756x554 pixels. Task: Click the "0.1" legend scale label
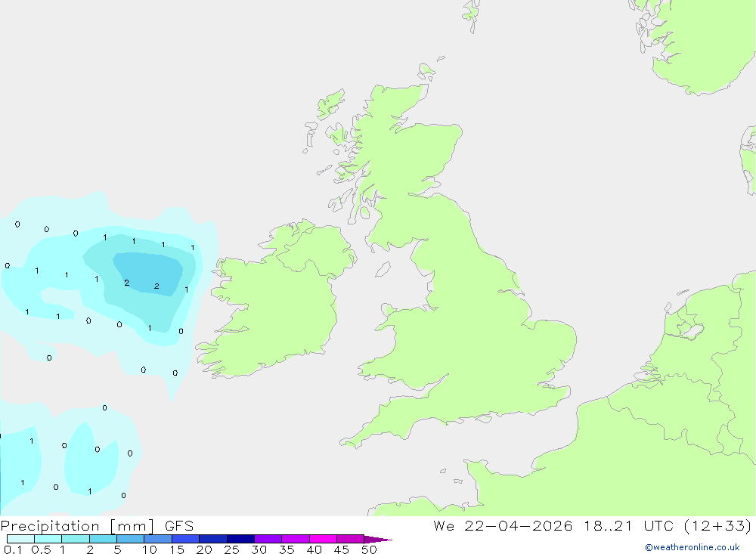click(13, 549)
